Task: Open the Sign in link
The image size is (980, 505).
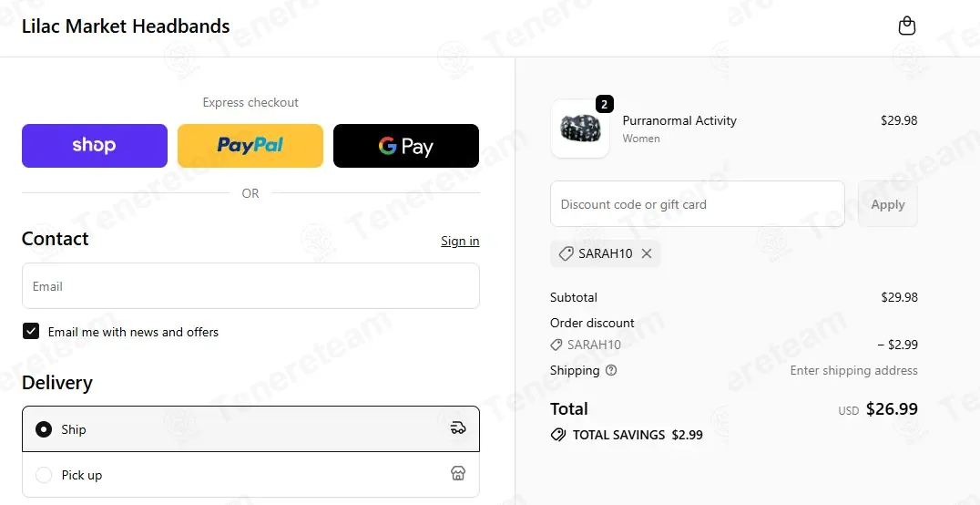Action: pyautogui.click(x=460, y=241)
